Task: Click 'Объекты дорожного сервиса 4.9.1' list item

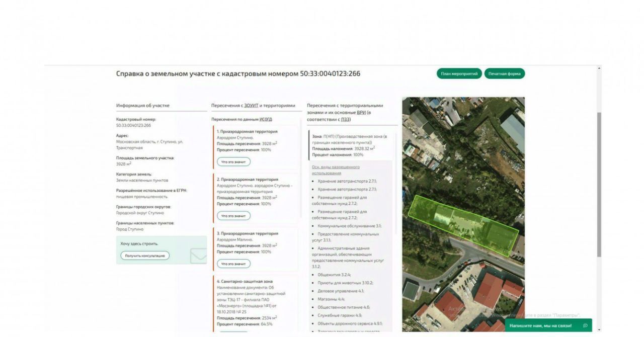Action: coord(350,323)
